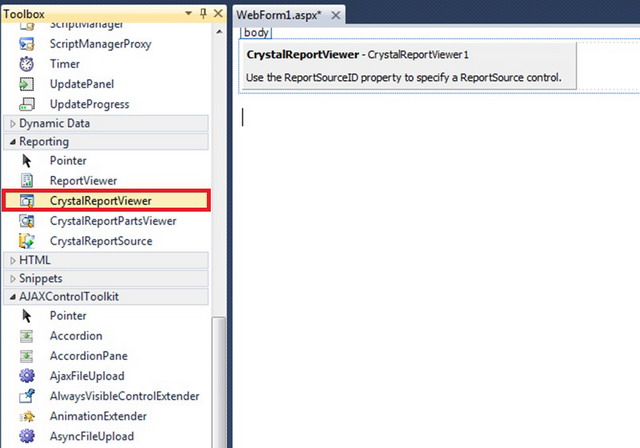The image size is (640, 448).
Task: Click the UpdateProgress icon
Action: pyautogui.click(x=27, y=104)
